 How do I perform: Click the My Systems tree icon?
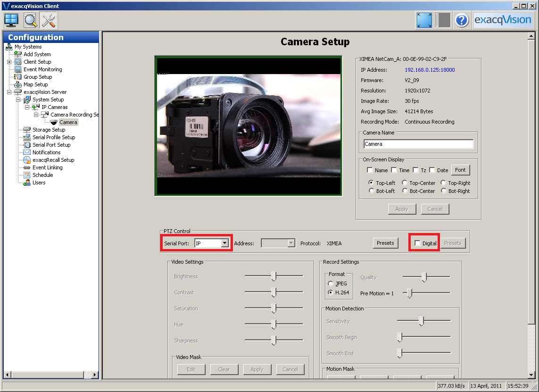(x=9, y=47)
